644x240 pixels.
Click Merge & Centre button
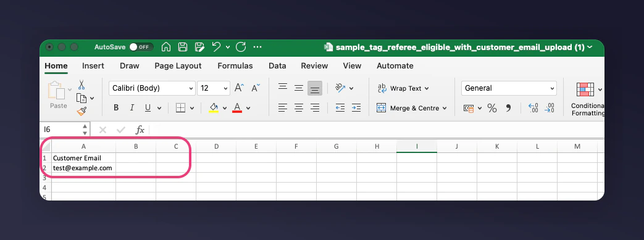tap(412, 109)
